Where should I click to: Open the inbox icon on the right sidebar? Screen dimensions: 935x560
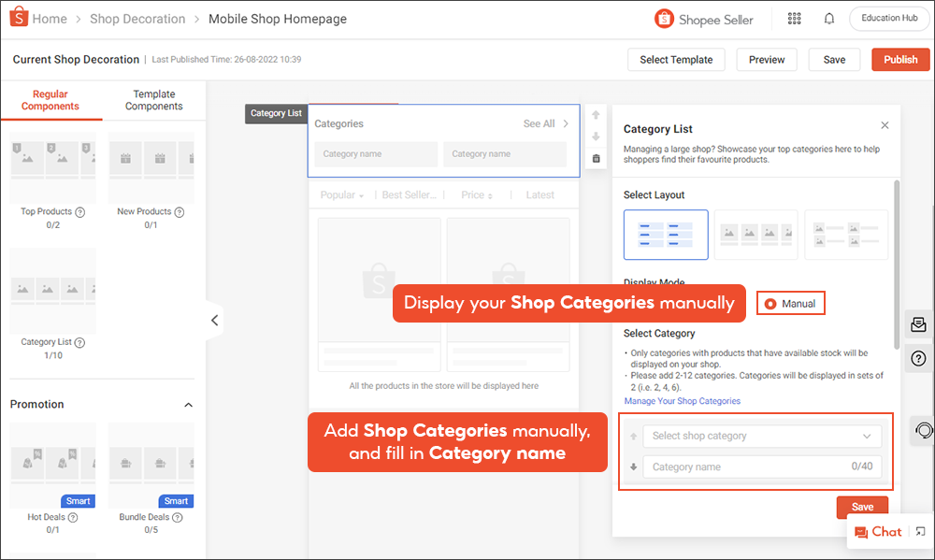(918, 323)
